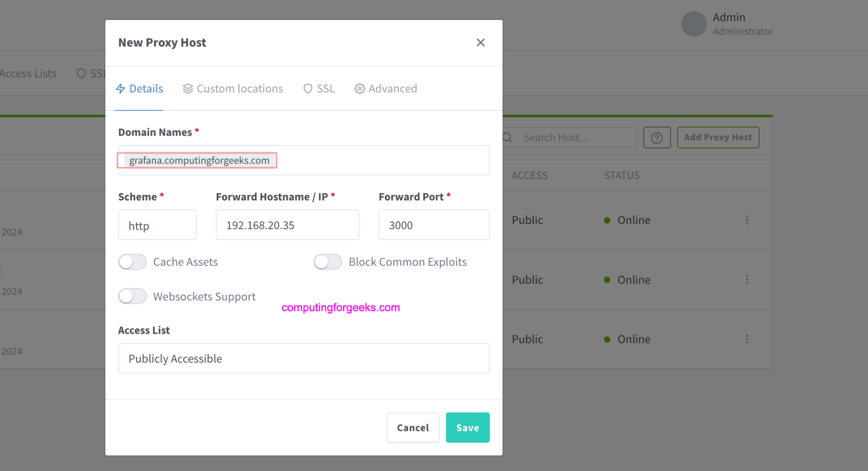Click the help question mark icon
Viewport: 868px width, 471px height.
click(657, 138)
